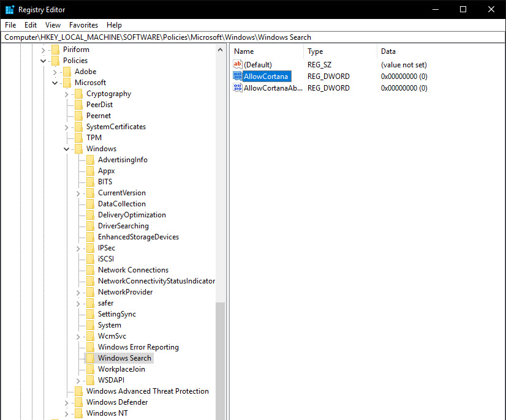Click the BITS folder icon

(91, 182)
